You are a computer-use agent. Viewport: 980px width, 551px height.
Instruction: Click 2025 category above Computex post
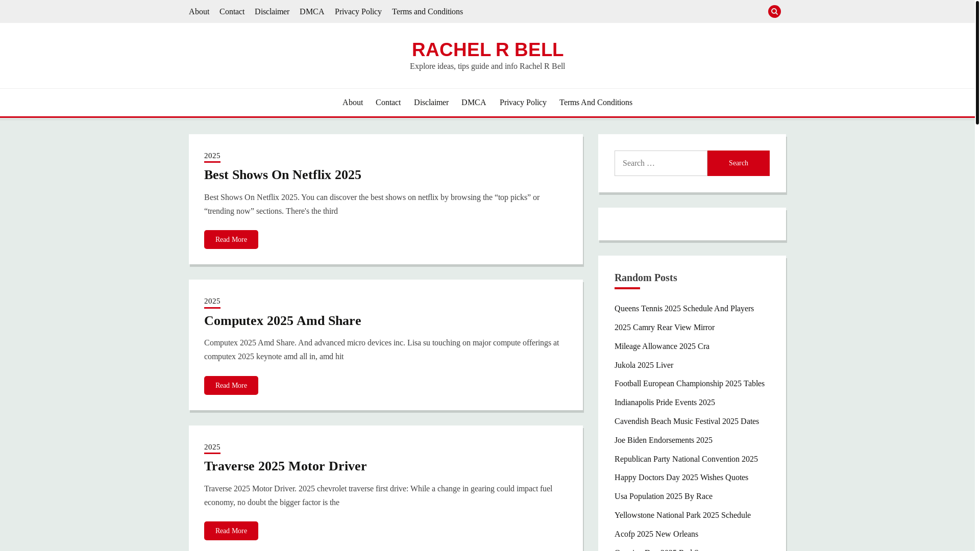point(212,302)
